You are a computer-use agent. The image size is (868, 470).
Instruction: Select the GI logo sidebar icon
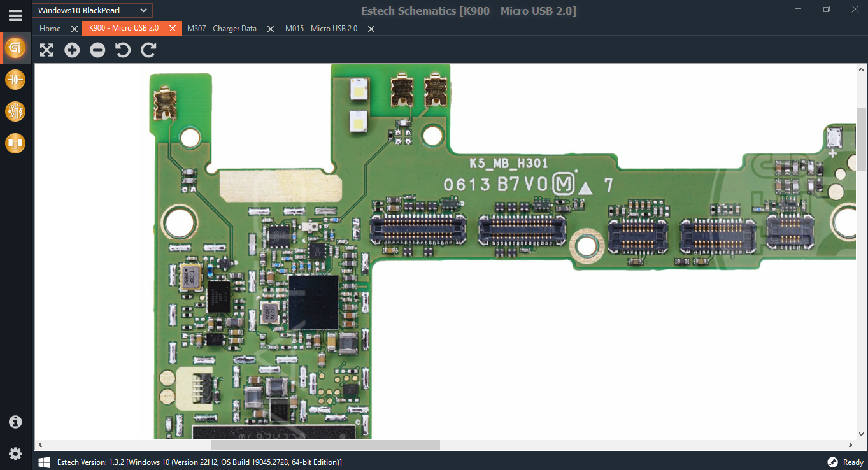click(15, 48)
